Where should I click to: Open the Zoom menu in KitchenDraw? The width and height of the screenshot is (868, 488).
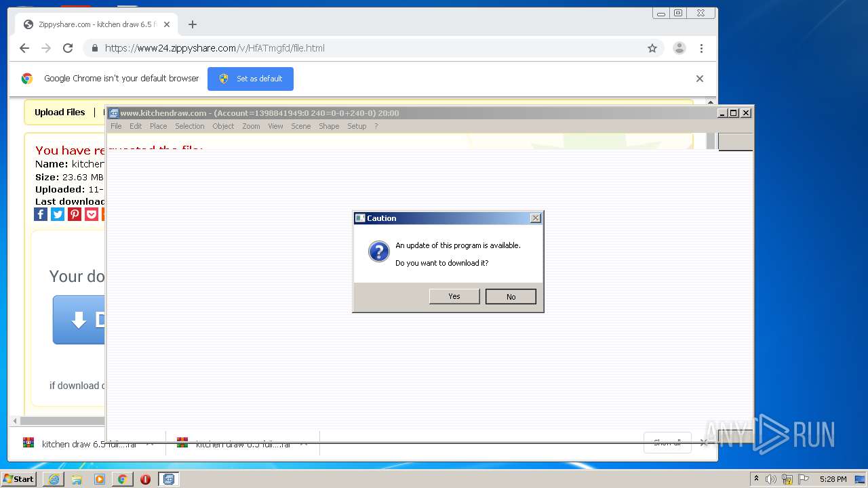tap(251, 126)
